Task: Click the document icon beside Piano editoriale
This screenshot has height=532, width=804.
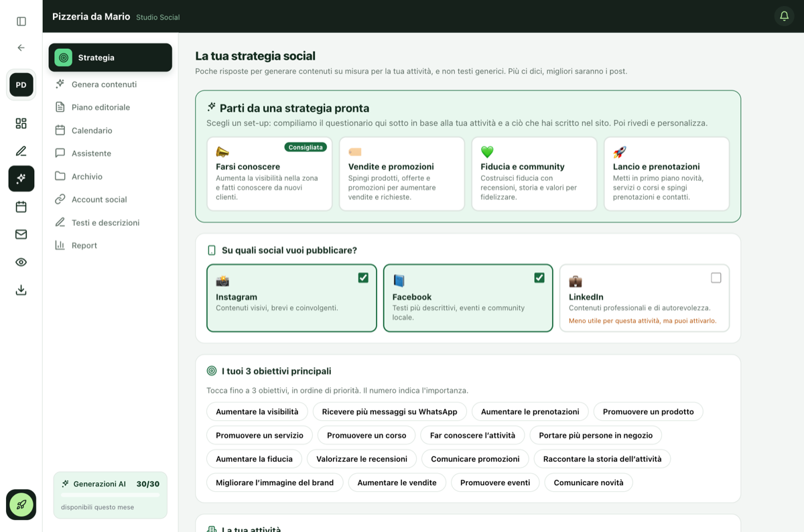Action: [60, 107]
